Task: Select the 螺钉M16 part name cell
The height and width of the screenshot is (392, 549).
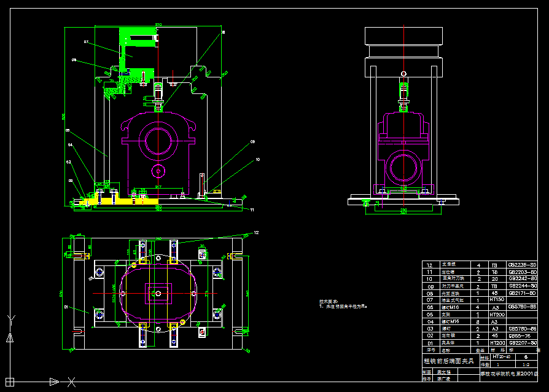Action: 450,307
